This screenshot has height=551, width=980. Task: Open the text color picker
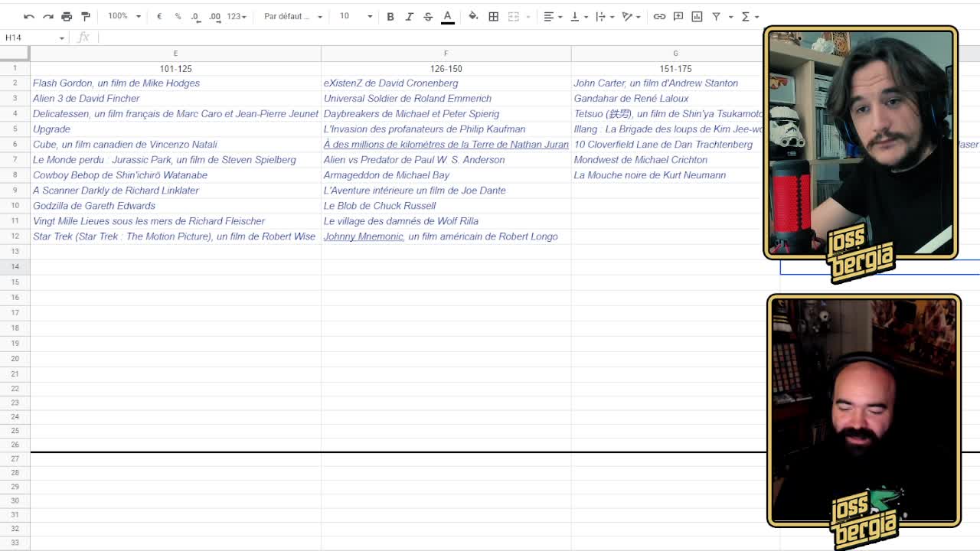[x=448, y=16]
